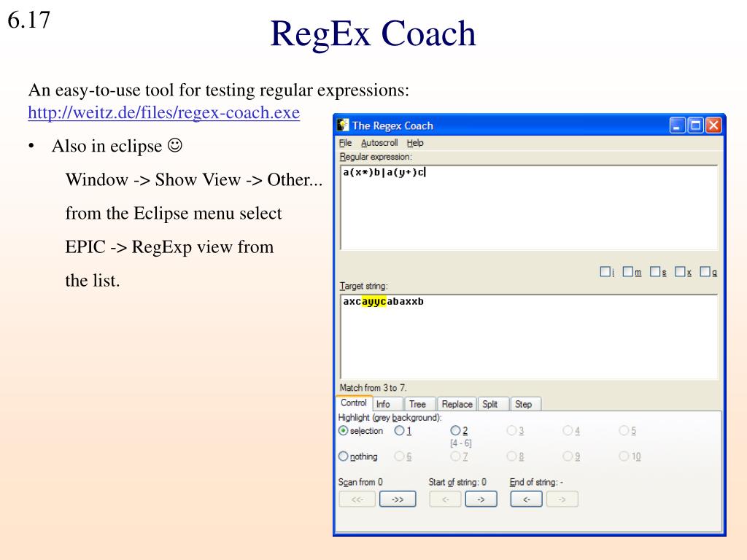Click the Regex Coach title bar app icon
Viewport: 747px width, 560px height.
point(343,125)
